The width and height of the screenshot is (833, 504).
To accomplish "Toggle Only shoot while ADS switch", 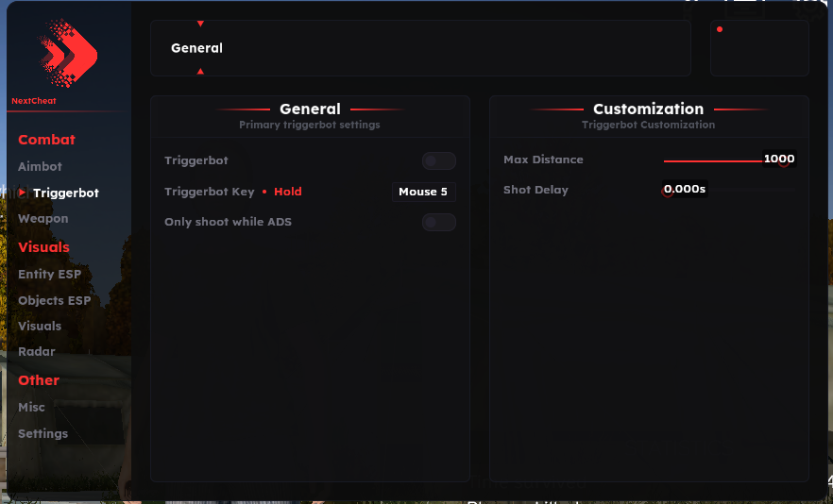I will point(438,222).
